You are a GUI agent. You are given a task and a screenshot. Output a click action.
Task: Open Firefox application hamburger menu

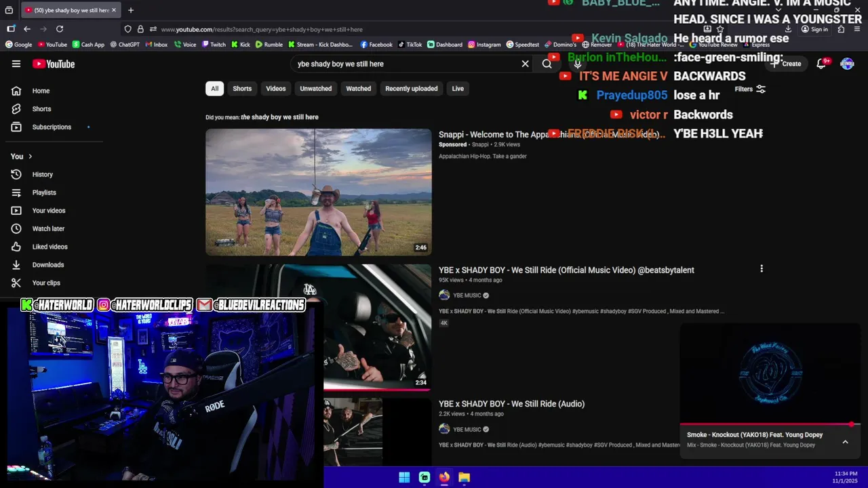pyautogui.click(x=858, y=29)
